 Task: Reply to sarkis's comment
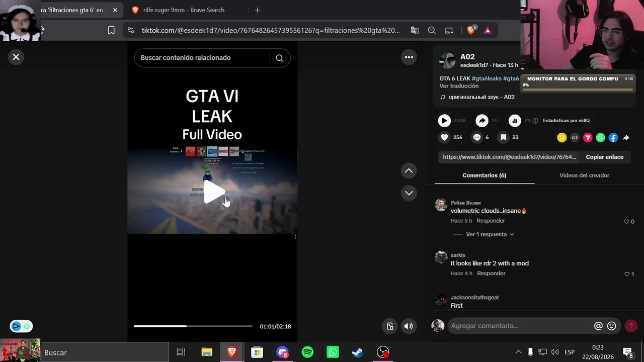click(491, 274)
